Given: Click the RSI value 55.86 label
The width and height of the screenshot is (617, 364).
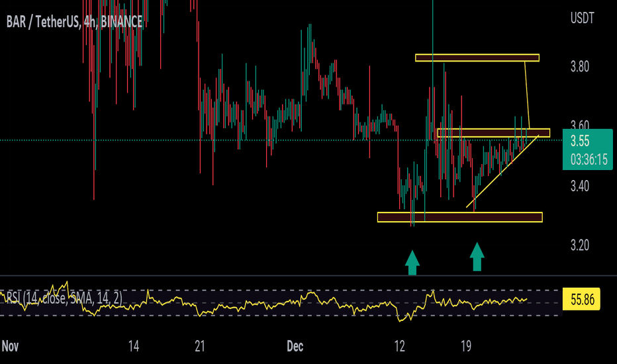Looking at the screenshot, I should click(x=582, y=299).
